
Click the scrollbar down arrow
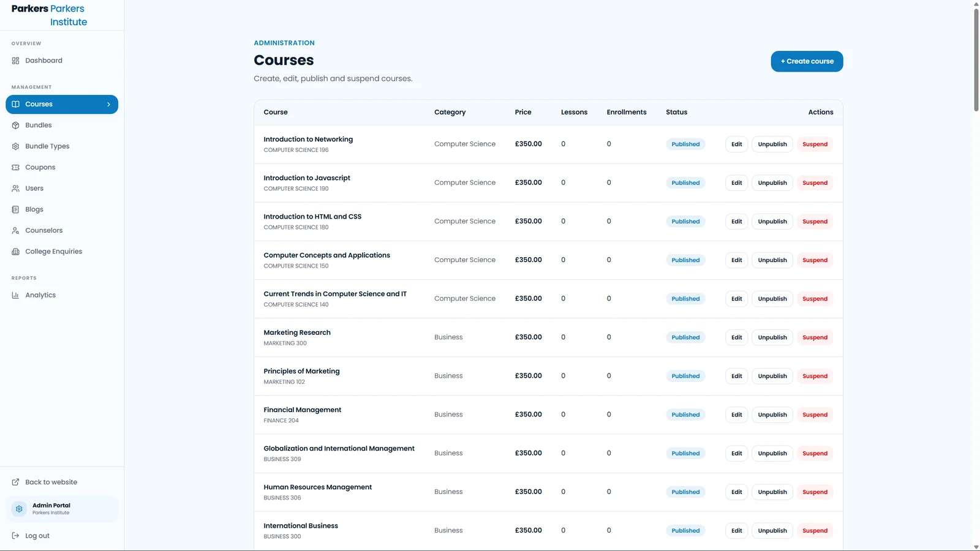(x=976, y=547)
